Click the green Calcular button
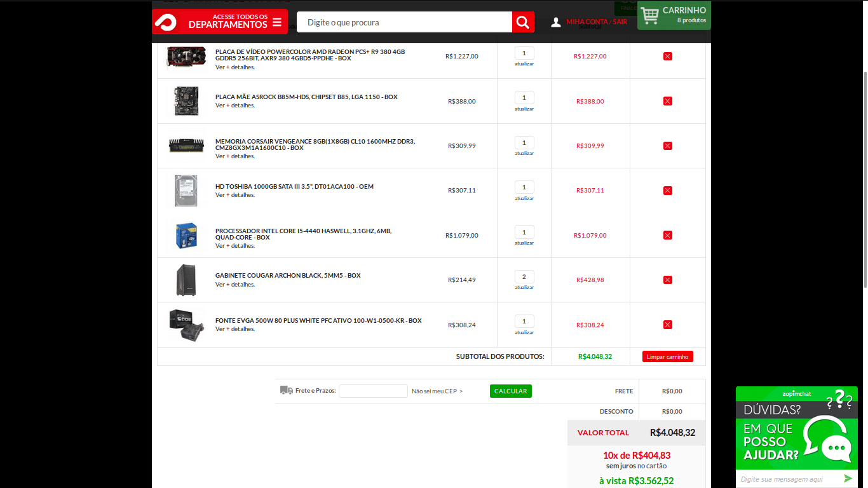The width and height of the screenshot is (868, 488). click(x=510, y=391)
